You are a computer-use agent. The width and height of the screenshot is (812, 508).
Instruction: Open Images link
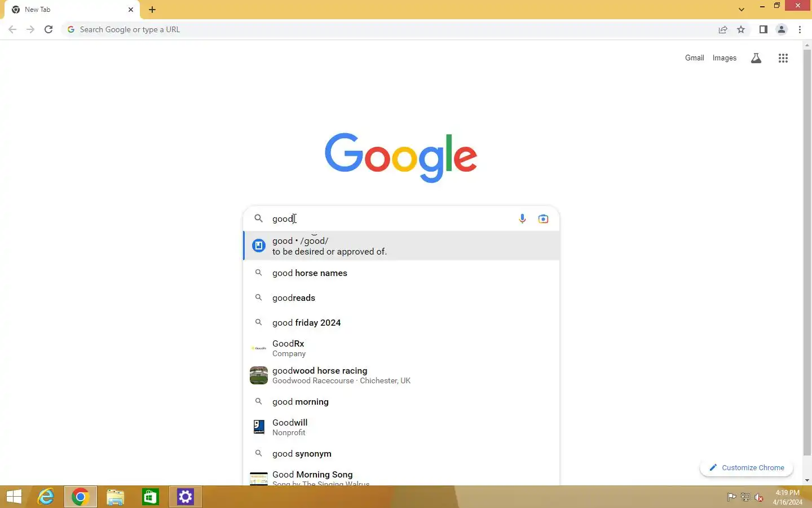coord(724,58)
